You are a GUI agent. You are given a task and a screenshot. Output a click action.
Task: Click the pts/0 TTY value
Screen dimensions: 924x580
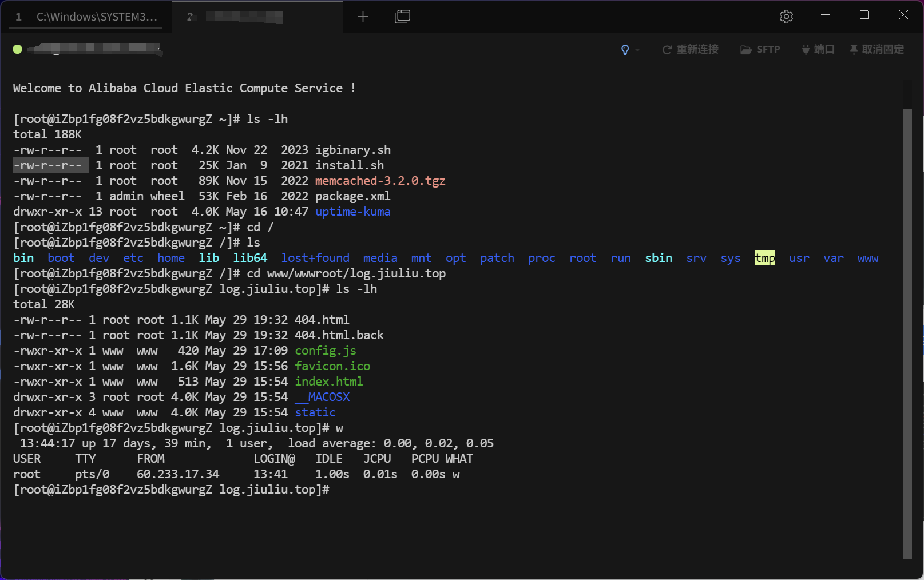pos(92,474)
